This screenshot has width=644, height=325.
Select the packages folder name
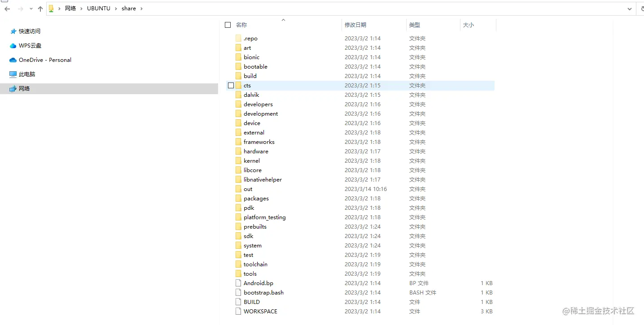point(256,199)
